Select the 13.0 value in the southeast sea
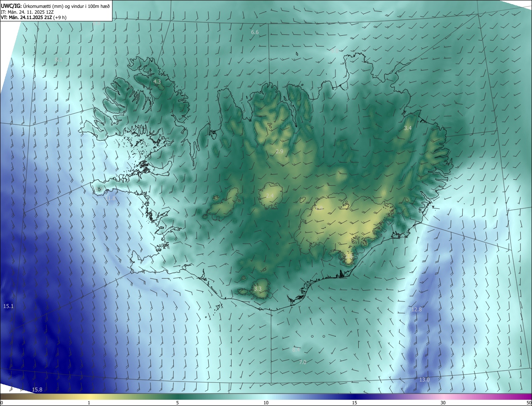This screenshot has width=532, height=406. (424, 380)
